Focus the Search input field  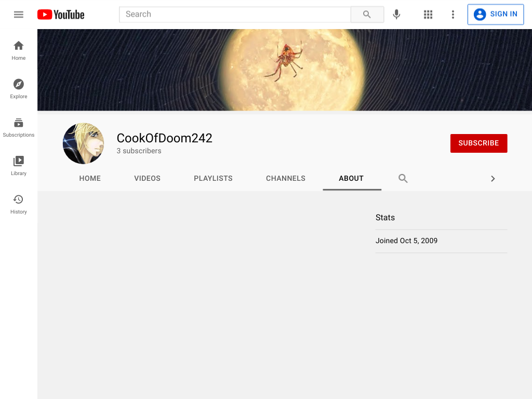click(235, 14)
